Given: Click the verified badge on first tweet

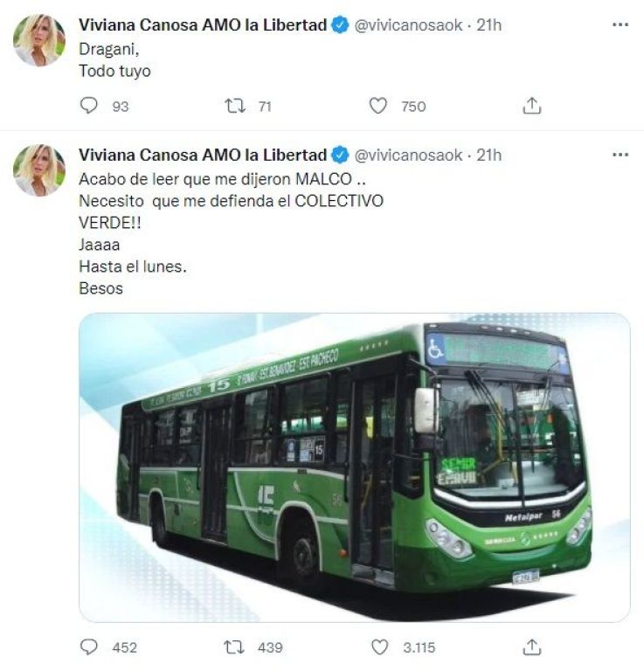Looking at the screenshot, I should [340, 25].
